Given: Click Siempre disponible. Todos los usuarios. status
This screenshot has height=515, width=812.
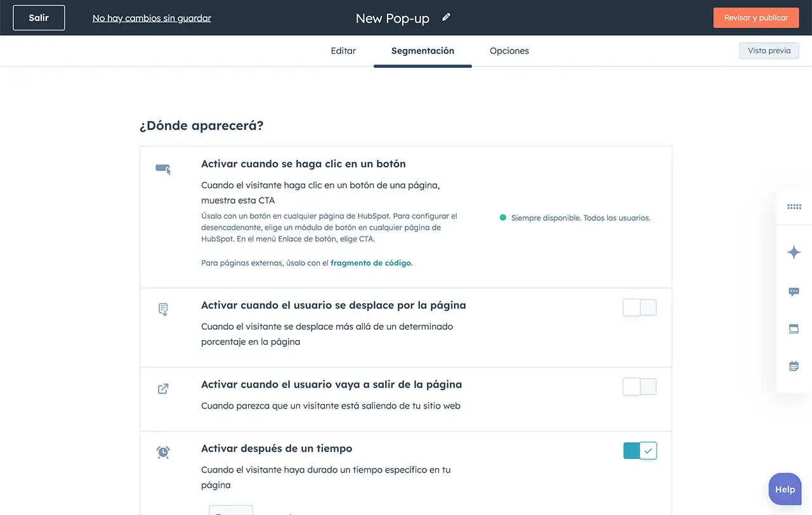Looking at the screenshot, I should (581, 218).
